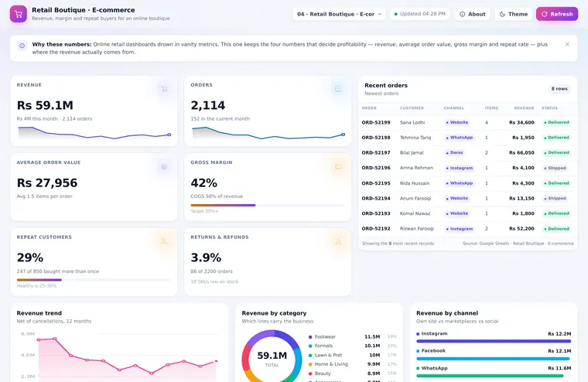Click the Gross Margin card icon
This screenshot has width=588, height=382.
pos(338,167)
